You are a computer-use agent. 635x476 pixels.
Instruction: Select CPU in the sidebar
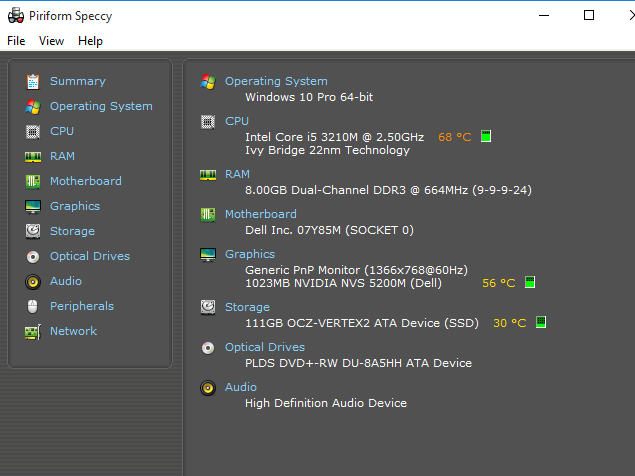[x=62, y=131]
